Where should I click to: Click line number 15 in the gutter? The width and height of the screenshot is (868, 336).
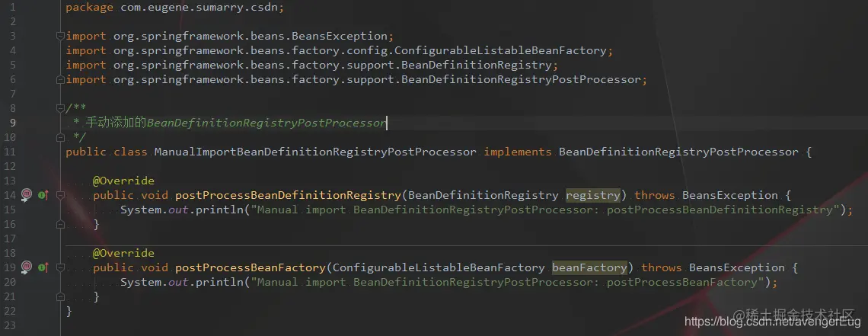[x=9, y=210]
